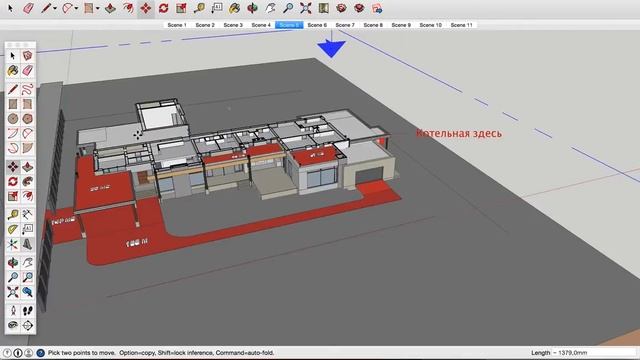Pick the Circle tool in the left palette

(13, 118)
